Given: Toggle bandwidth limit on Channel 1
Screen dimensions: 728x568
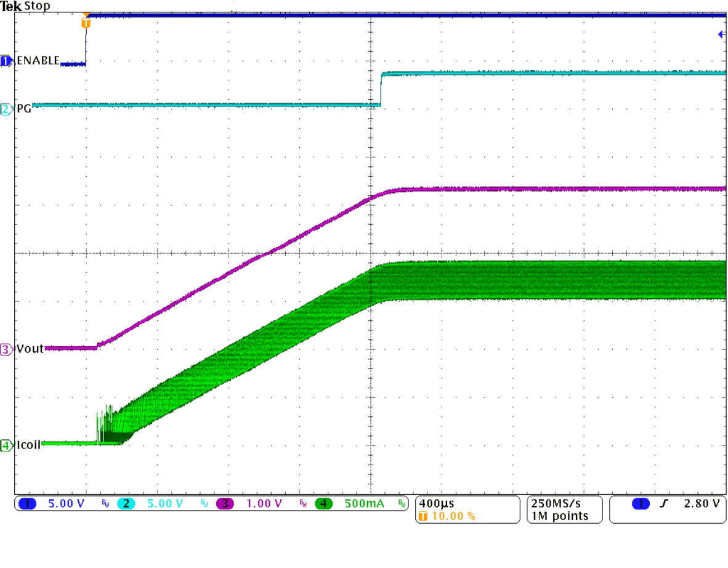Looking at the screenshot, I should (105, 504).
